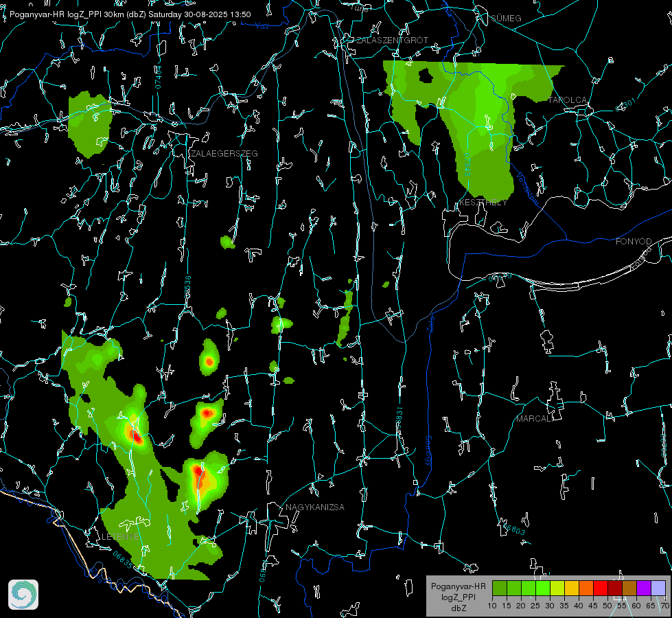Select the brown 55-60 dBZ swatch
672x618 pixels.
629,588
